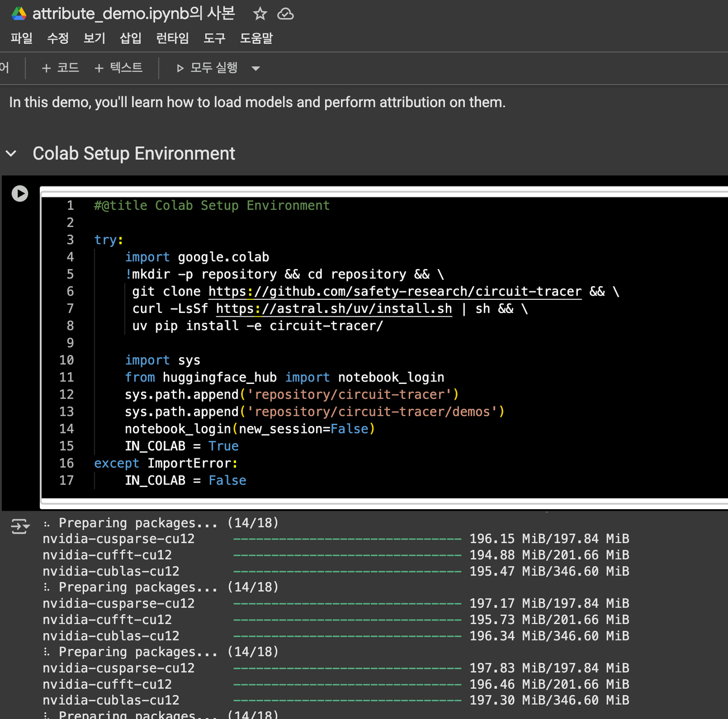
Task: Click the 'try:' line in code
Action: coord(109,239)
